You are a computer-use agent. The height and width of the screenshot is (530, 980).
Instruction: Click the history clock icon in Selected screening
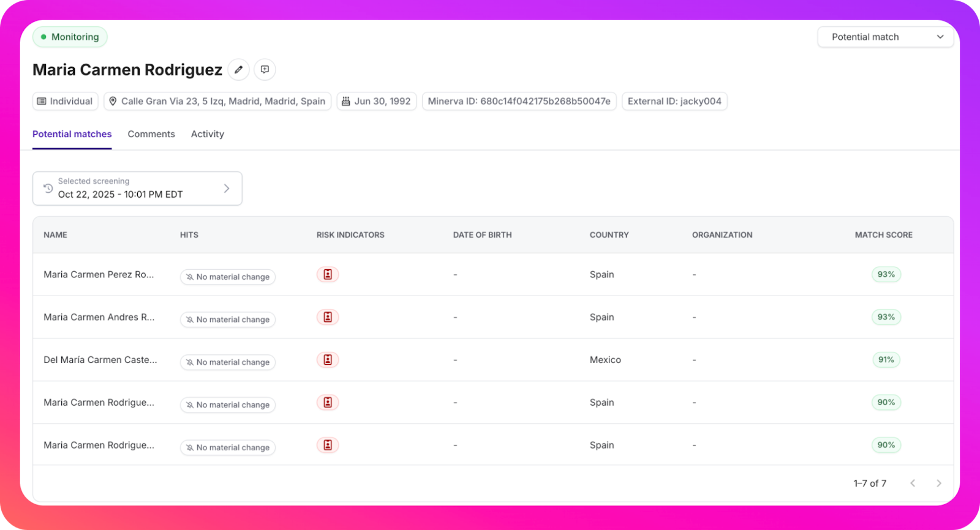48,188
